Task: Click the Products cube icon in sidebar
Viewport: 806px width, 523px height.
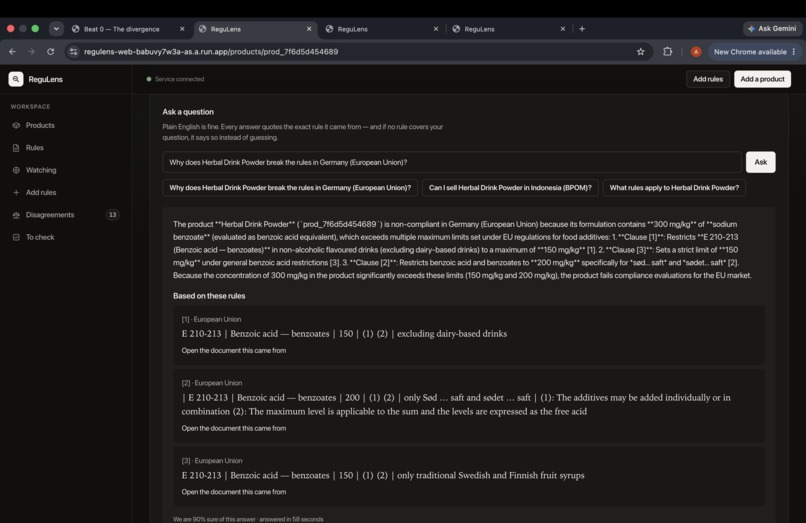Action: click(x=16, y=125)
